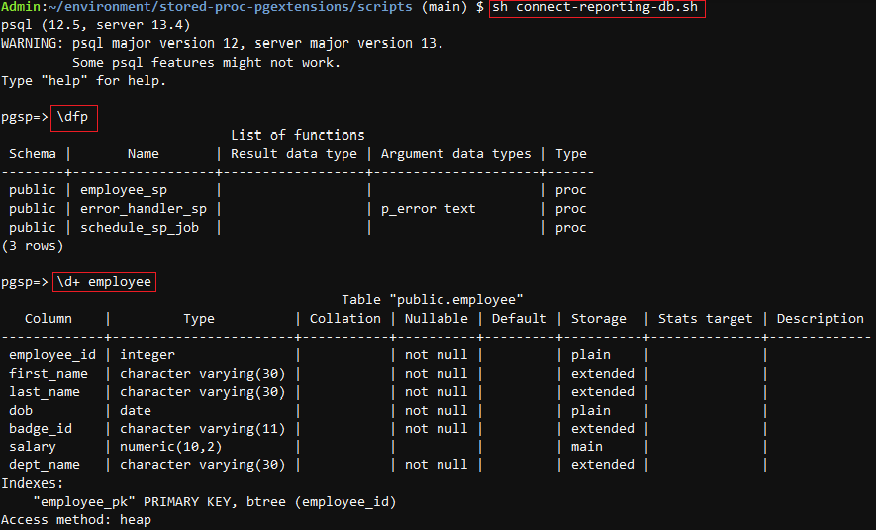The height and width of the screenshot is (530, 883).
Task: Click the 'Admin' username in the prompt
Action: pos(21,7)
